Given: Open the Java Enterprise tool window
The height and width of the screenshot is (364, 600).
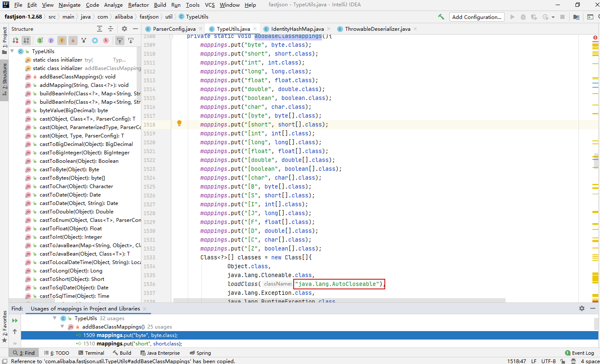Looking at the screenshot, I should [160, 353].
